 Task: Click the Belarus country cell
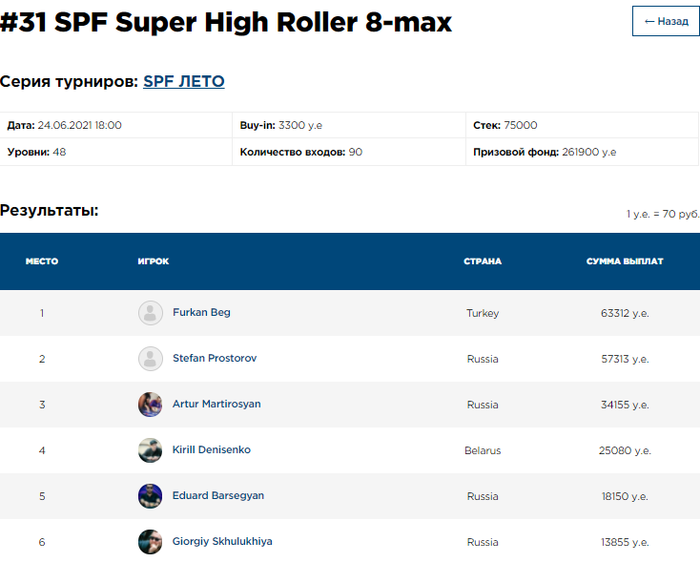tap(482, 451)
